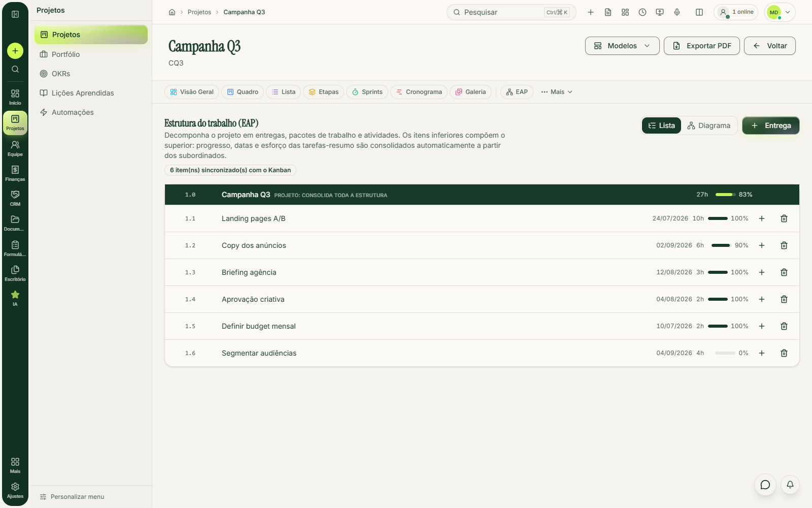The image size is (812, 508).
Task: Delete the Segmentar audiências row
Action: click(x=784, y=353)
